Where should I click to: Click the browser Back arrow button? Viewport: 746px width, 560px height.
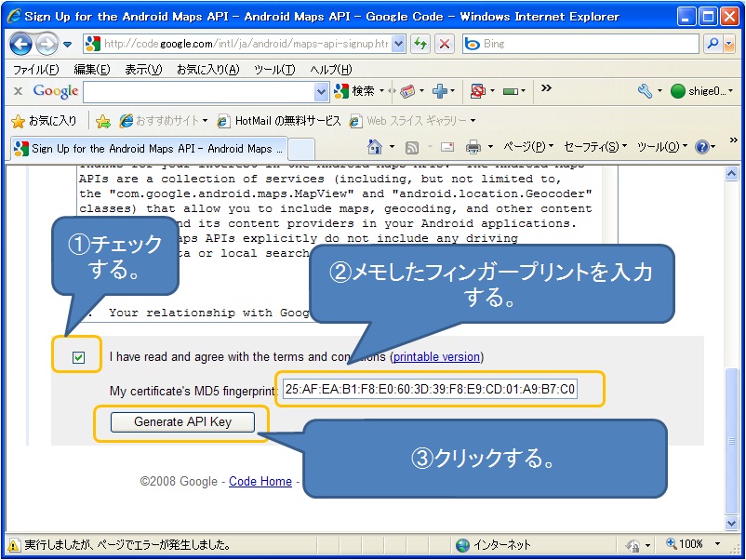click(20, 45)
